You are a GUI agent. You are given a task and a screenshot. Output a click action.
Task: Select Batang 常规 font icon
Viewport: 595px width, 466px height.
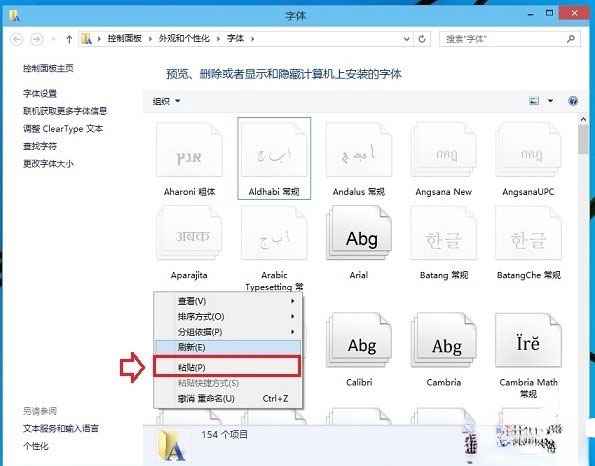(x=444, y=233)
